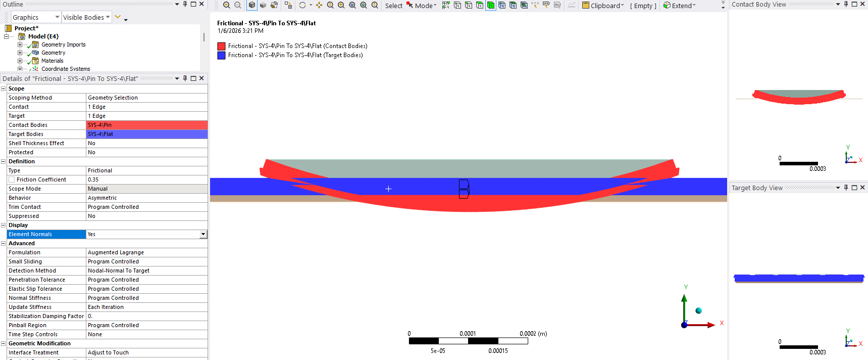Click the Outline tree vertical scrollbar
The image size is (868, 360).
203,37
